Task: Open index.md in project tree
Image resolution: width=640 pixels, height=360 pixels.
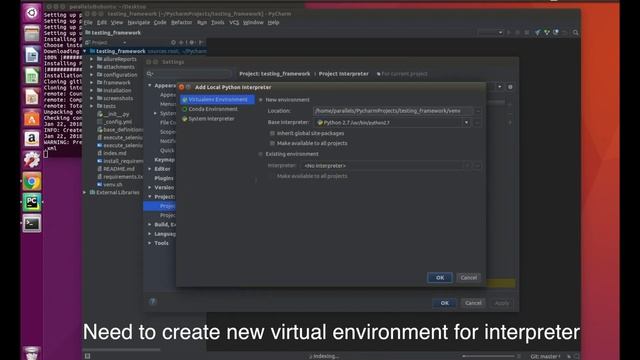Action: point(112,153)
